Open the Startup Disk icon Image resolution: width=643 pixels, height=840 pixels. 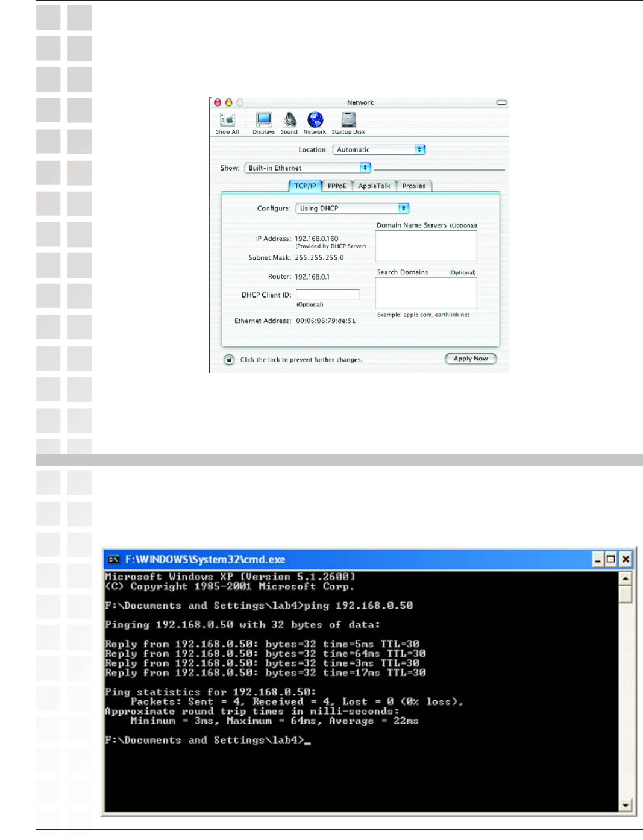pos(348,124)
